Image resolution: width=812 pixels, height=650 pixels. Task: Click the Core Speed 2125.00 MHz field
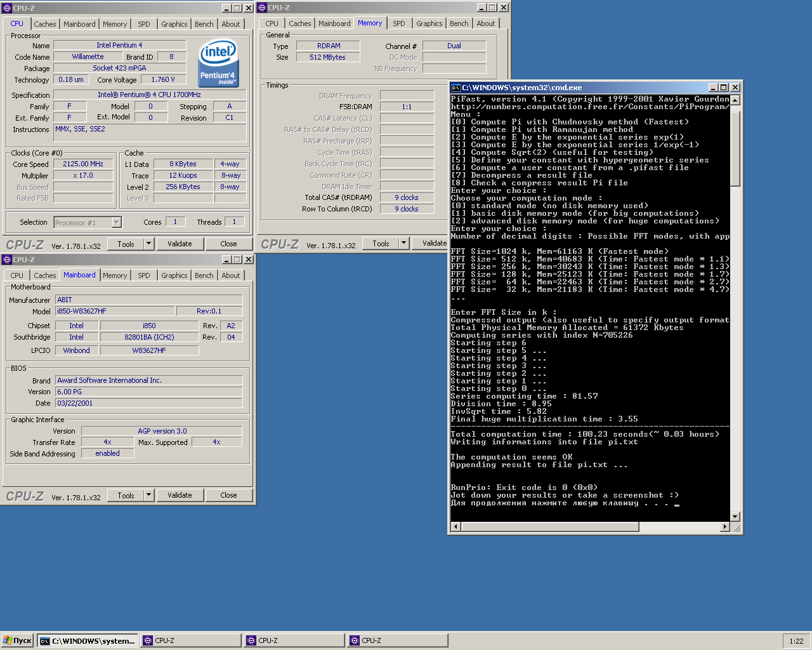click(83, 164)
